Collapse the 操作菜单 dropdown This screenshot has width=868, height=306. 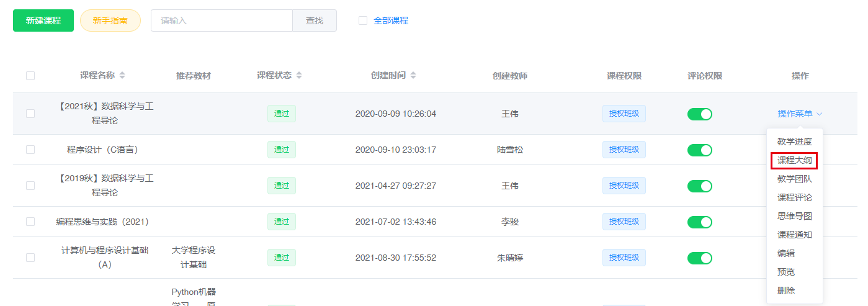tap(799, 114)
